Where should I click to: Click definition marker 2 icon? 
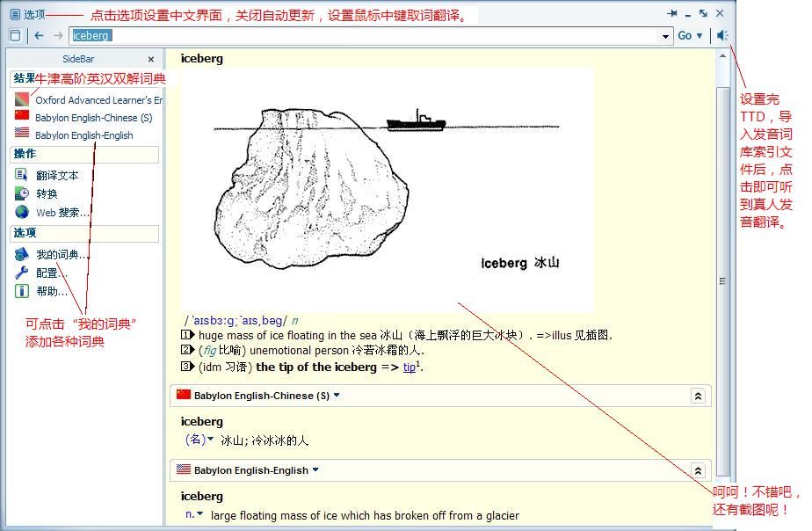(x=187, y=350)
